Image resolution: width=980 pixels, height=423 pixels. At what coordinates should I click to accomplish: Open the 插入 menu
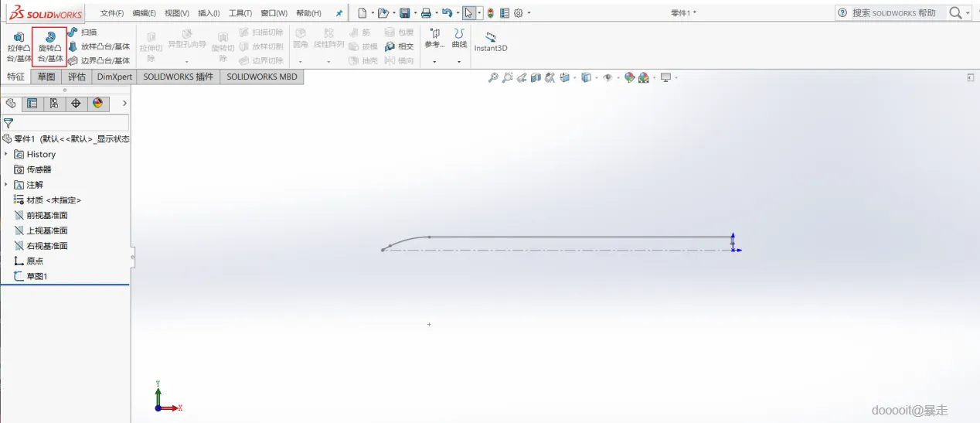click(209, 13)
